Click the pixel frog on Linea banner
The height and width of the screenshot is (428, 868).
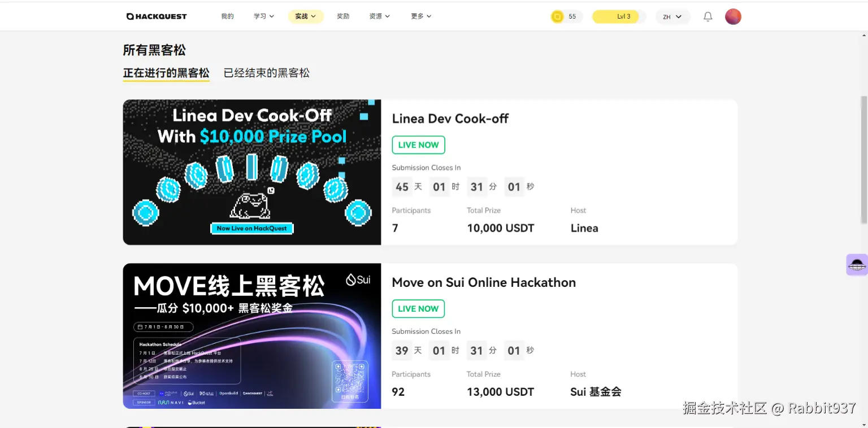tap(252, 204)
